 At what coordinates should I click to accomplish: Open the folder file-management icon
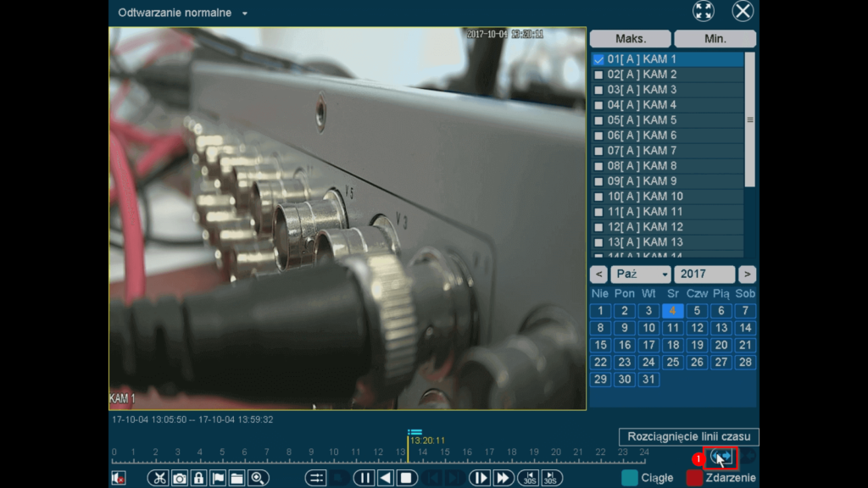(236, 478)
